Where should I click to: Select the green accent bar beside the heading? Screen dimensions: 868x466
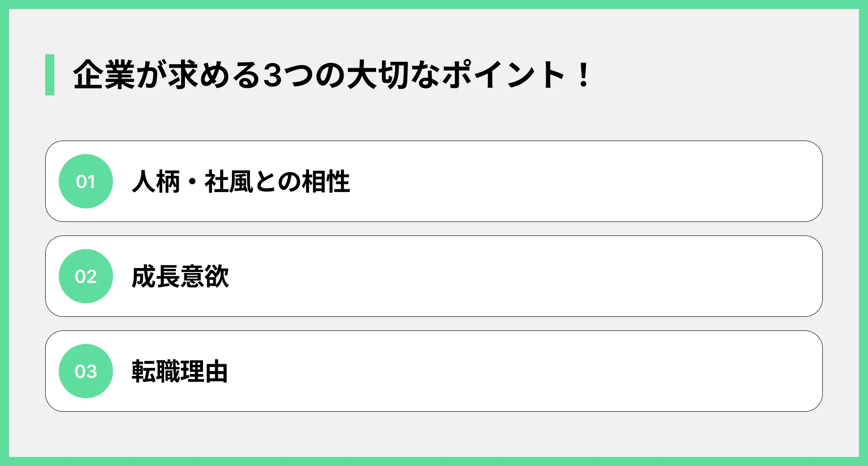point(50,75)
